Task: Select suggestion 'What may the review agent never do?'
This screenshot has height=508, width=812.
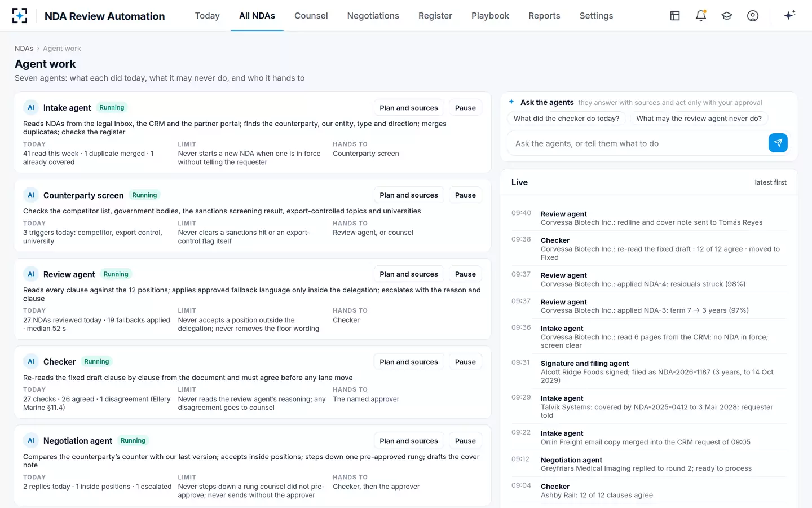Action: (x=699, y=119)
